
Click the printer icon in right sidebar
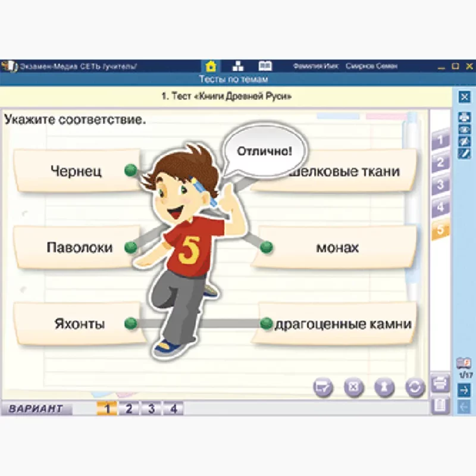pos(464,117)
